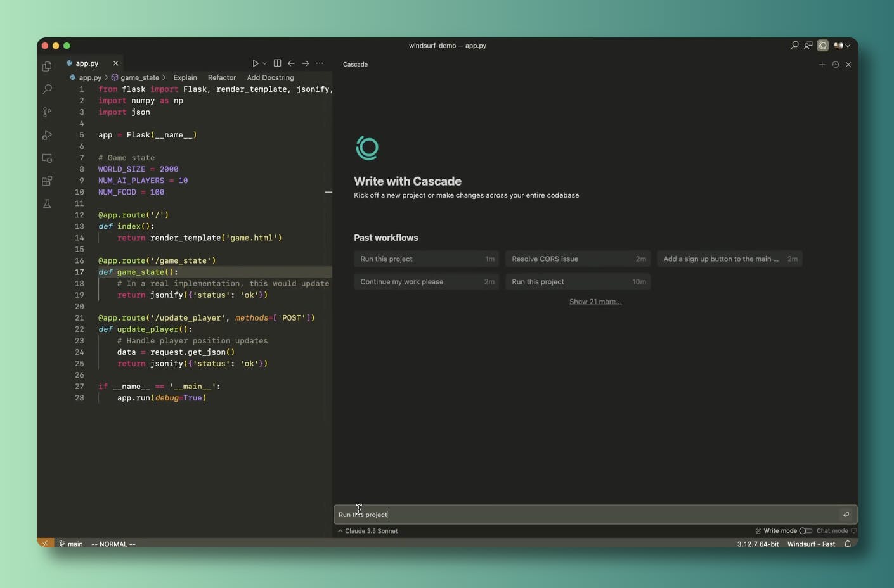
Task: Open the editor more actions ellipsis menu
Action: tap(320, 63)
